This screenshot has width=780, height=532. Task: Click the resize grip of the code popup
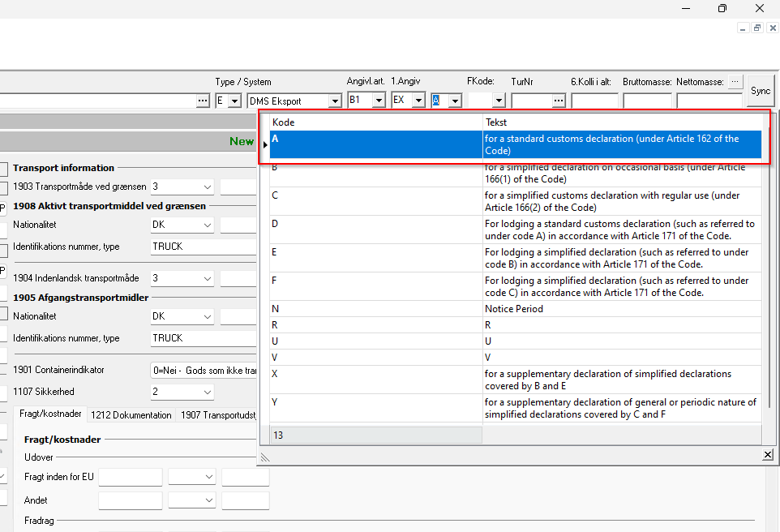(x=264, y=457)
